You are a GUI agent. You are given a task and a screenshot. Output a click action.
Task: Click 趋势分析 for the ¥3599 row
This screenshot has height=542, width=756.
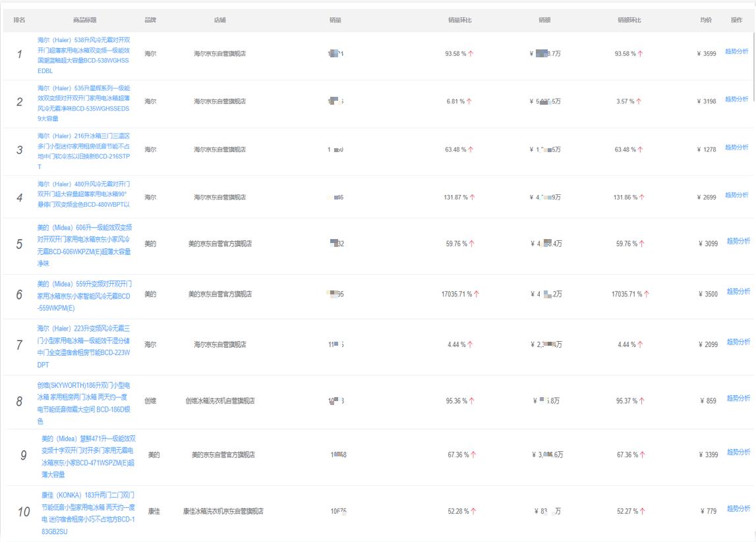(x=737, y=51)
